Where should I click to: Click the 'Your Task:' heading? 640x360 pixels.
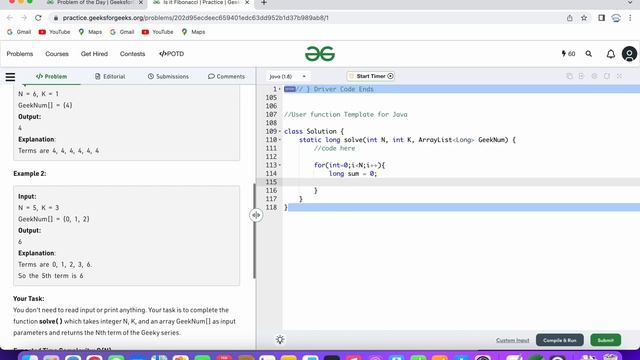pyautogui.click(x=29, y=298)
